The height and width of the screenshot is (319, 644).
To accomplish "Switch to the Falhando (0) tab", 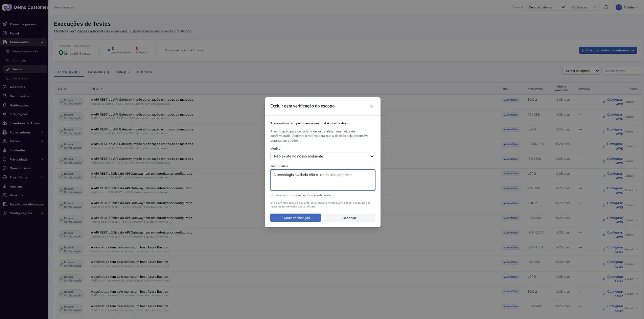I will tap(98, 72).
